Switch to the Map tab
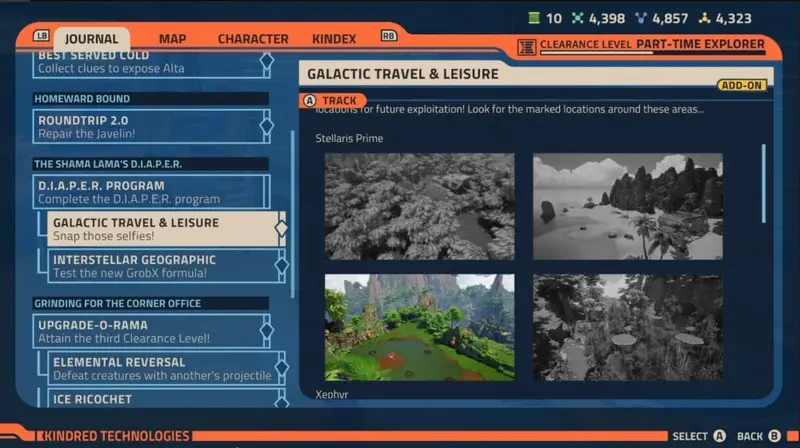This screenshot has height=448, width=800. 172,39
